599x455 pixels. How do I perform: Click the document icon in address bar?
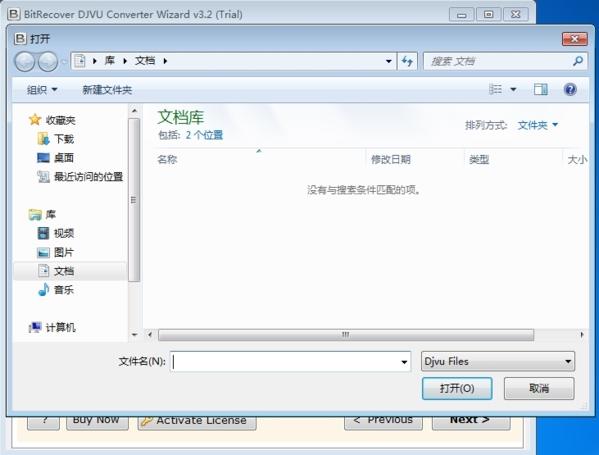(x=79, y=61)
